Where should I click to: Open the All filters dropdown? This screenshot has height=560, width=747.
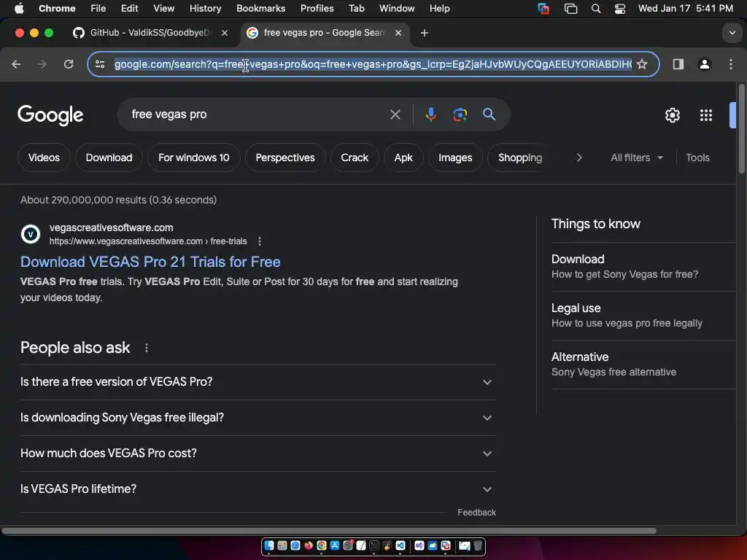click(636, 157)
